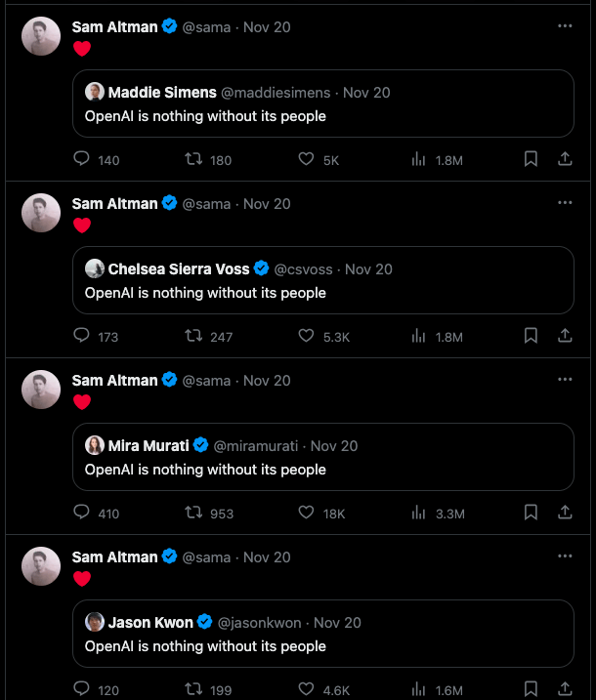Open more options on the first tweet
596x700 pixels.
click(565, 26)
